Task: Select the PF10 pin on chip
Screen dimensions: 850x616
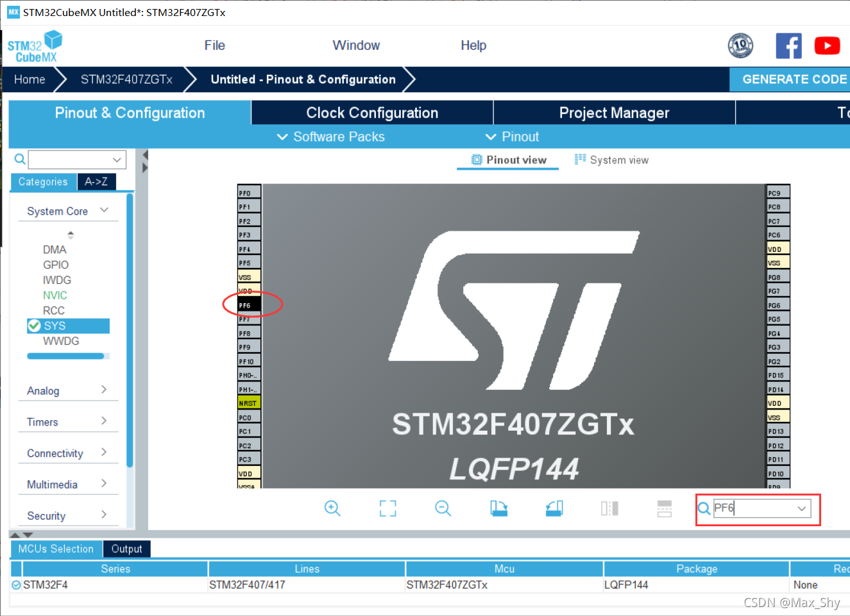Action: point(249,362)
